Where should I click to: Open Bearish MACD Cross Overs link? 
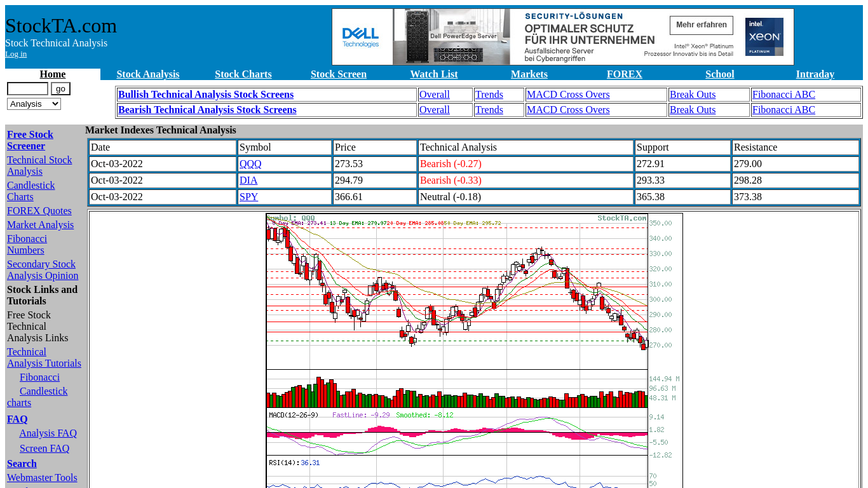pyautogui.click(x=567, y=110)
